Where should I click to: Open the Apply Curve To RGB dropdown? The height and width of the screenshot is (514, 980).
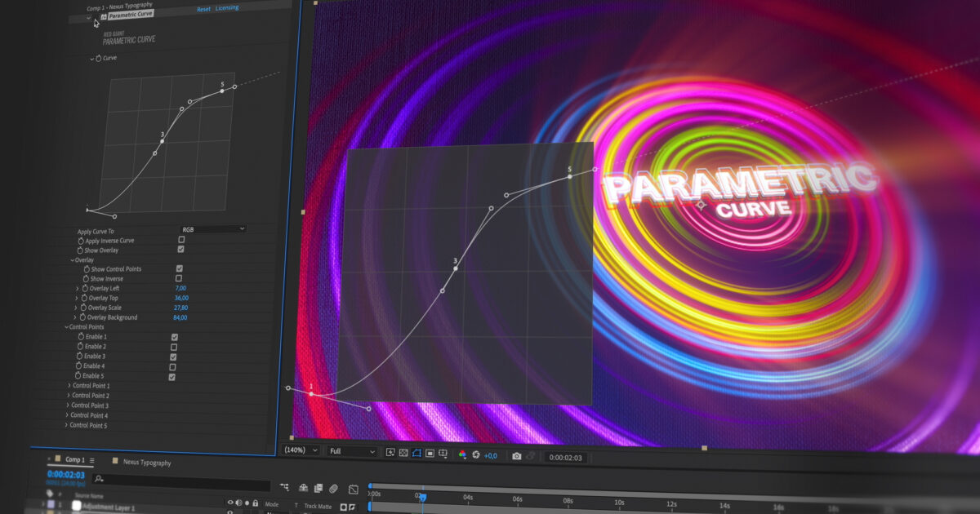[x=212, y=229]
